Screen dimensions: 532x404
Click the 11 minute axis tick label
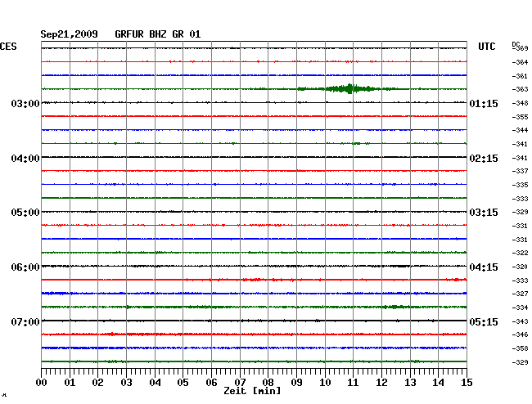(x=353, y=383)
